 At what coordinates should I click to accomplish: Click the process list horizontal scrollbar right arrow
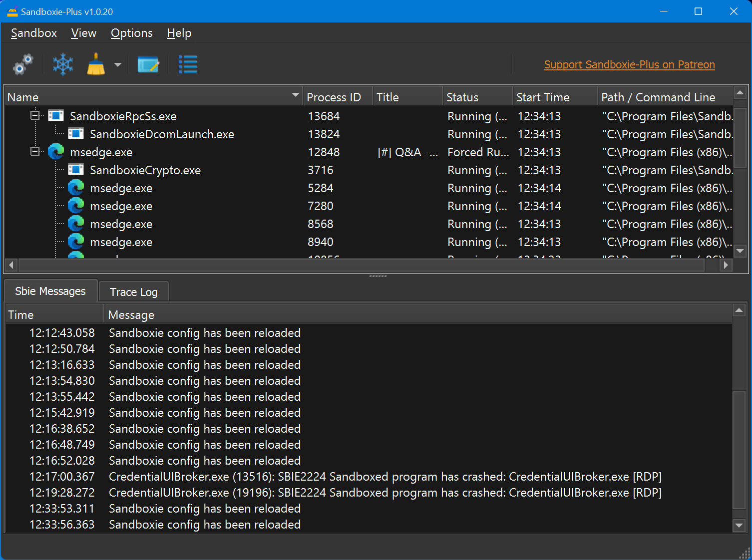[726, 265]
